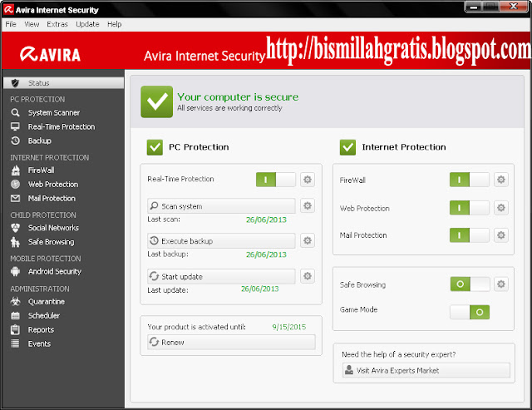Open Scan system settings gear
Screen dimensions: 532x410
coord(308,205)
